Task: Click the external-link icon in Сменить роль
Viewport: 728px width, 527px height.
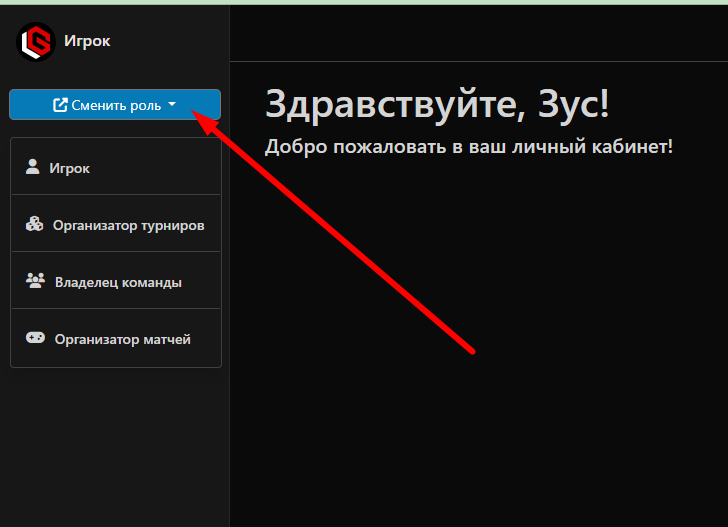Action: [60, 105]
